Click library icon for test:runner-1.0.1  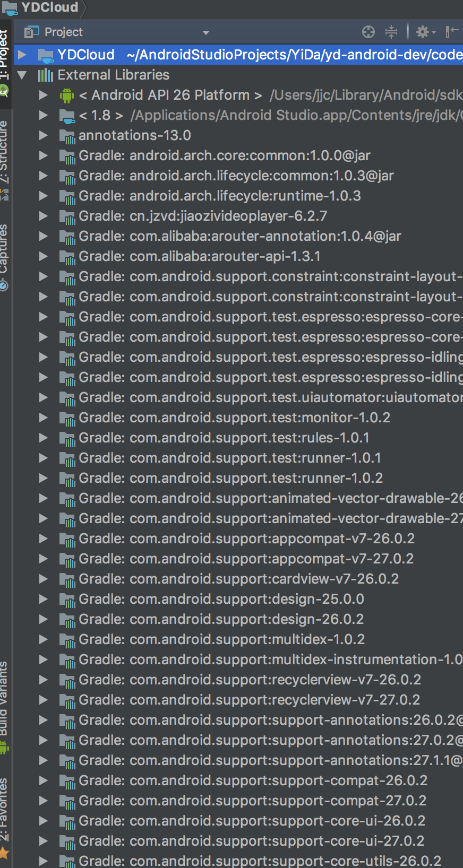(67, 459)
